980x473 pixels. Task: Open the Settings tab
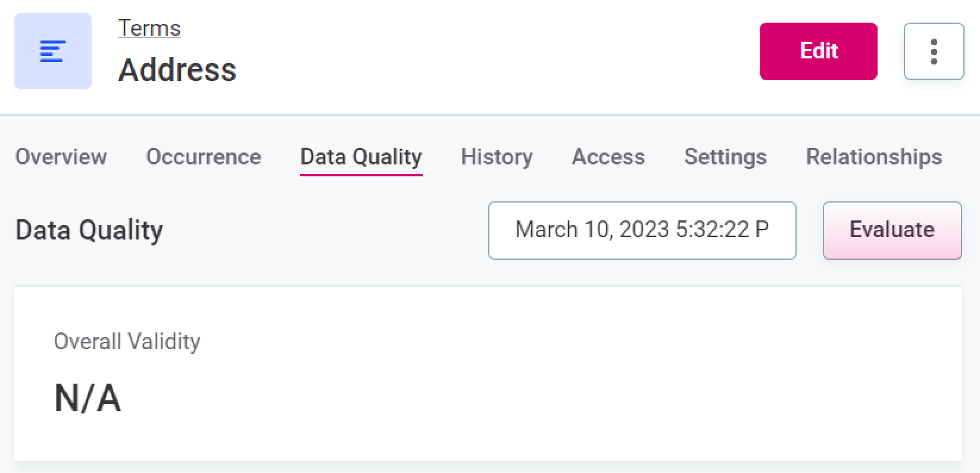(x=725, y=157)
